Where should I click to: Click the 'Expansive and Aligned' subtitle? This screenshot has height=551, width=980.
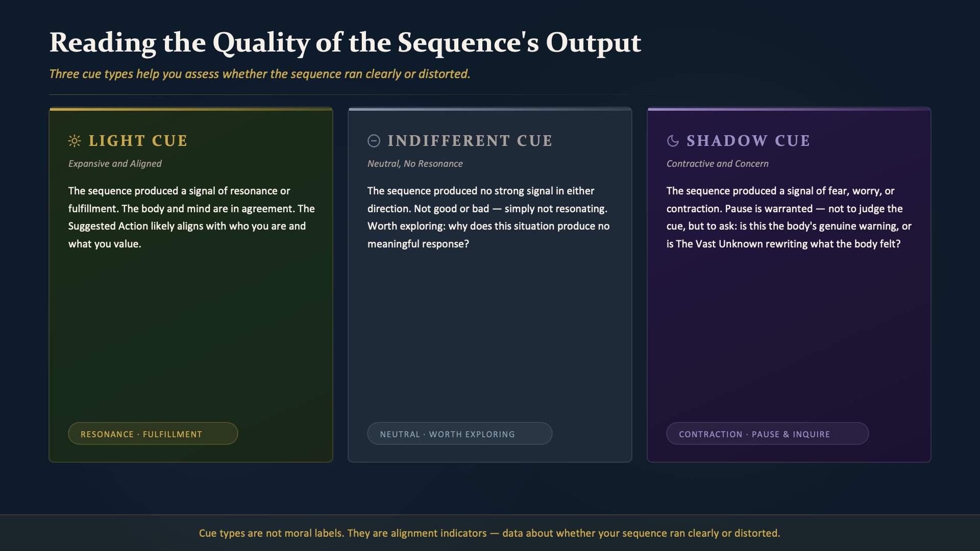click(x=115, y=164)
